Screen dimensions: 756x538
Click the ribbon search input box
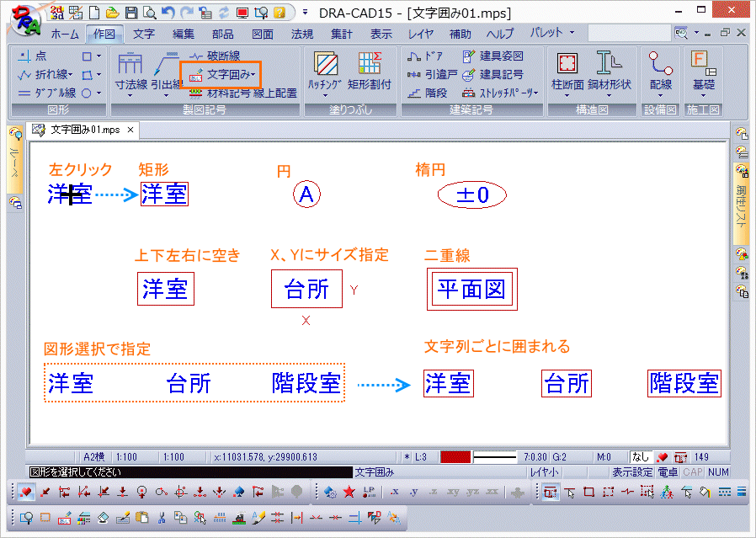point(631,34)
